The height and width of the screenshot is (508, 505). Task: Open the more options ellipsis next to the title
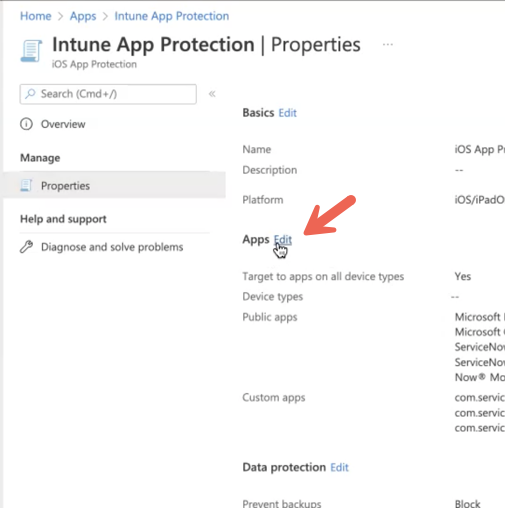tap(388, 44)
